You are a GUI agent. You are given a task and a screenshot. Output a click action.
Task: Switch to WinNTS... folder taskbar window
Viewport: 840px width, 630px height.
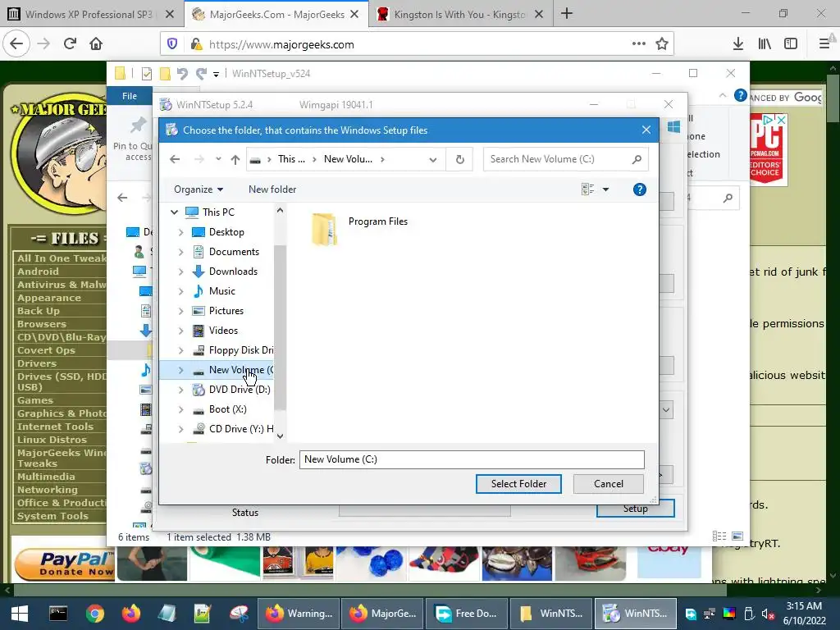(552, 614)
